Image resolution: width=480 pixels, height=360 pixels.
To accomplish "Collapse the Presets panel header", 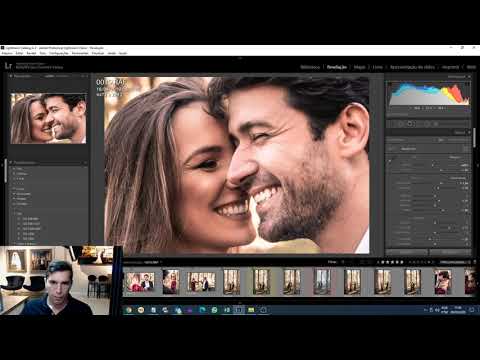I will [11, 162].
